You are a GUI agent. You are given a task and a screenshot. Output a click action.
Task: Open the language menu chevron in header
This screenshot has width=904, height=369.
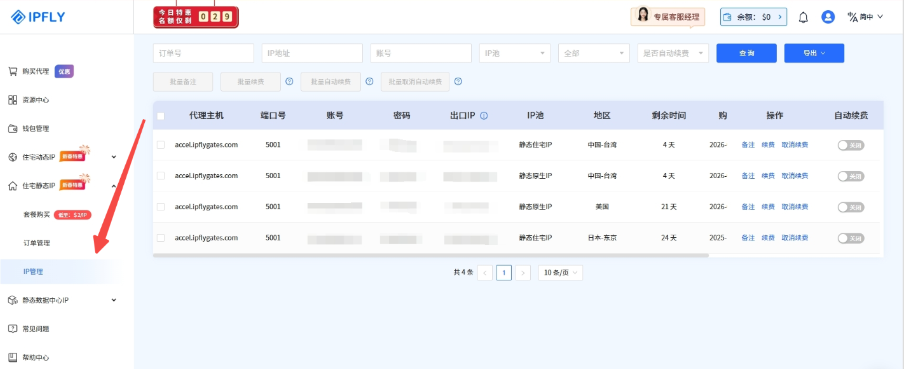[x=880, y=17]
